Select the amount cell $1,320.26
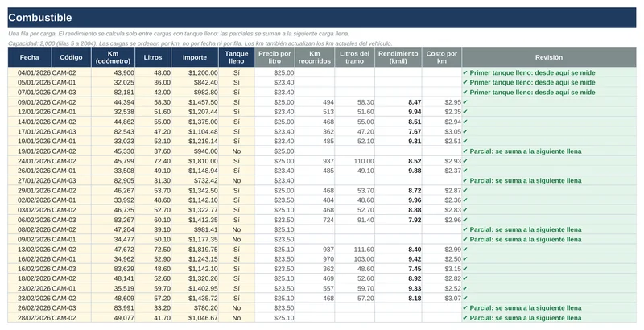The height and width of the screenshot is (330, 644). (x=195, y=278)
